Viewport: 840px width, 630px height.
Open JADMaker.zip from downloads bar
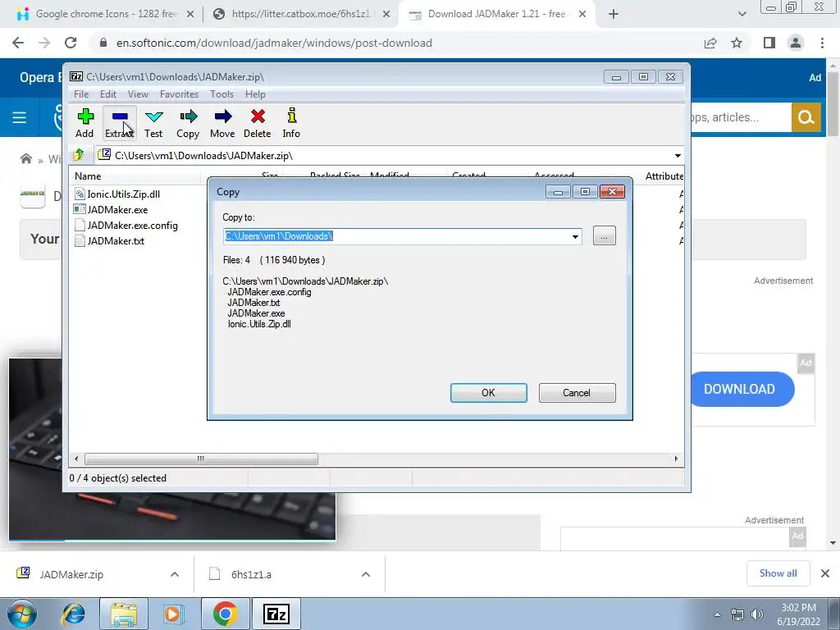point(71,574)
